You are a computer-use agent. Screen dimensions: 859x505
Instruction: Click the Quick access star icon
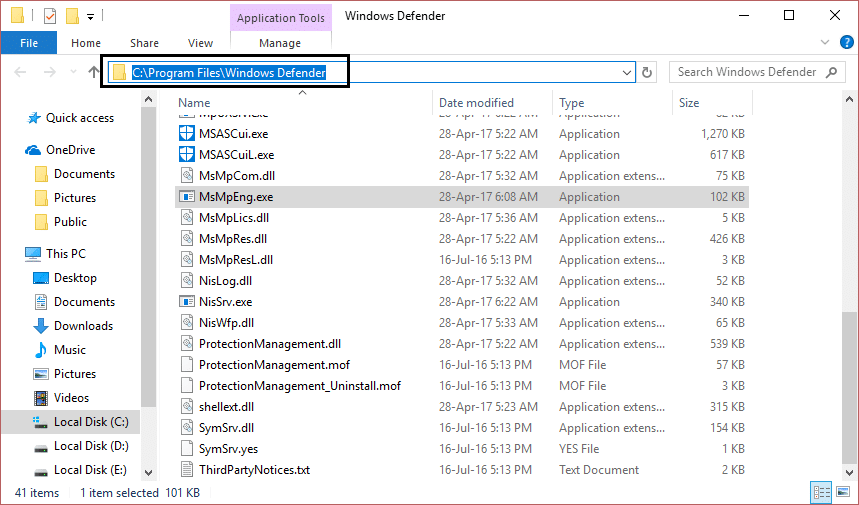point(34,118)
